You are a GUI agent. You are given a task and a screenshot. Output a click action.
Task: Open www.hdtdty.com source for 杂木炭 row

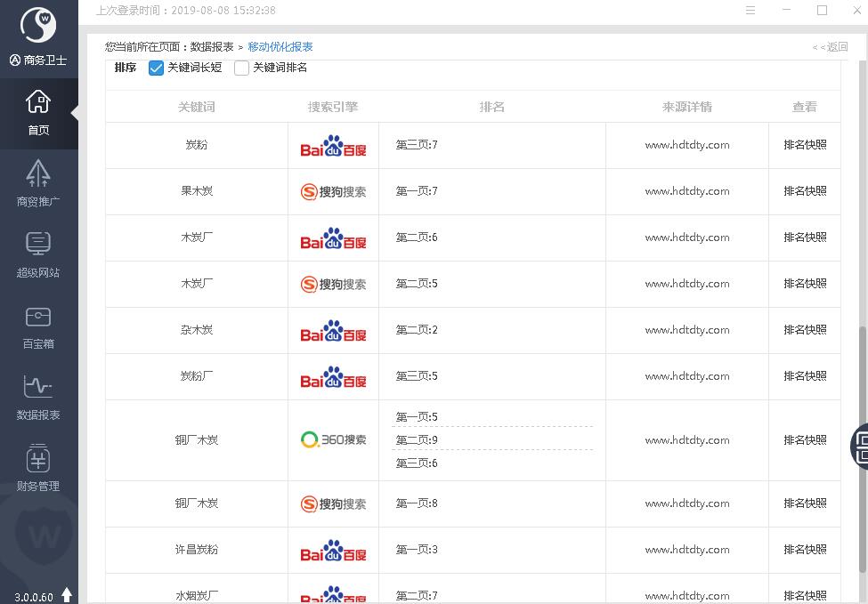point(687,330)
